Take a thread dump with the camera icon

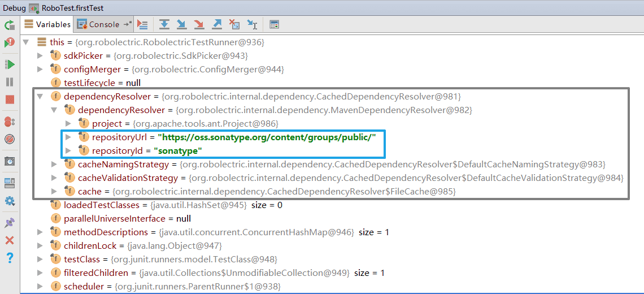click(x=10, y=161)
